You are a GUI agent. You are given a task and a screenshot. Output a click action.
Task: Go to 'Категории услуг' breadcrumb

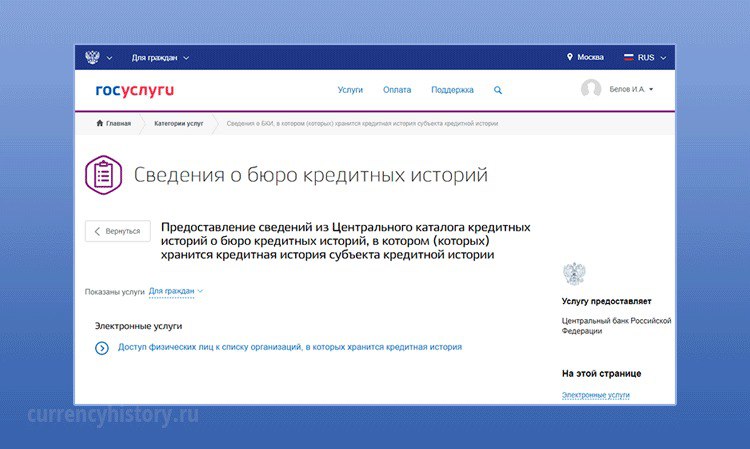click(x=178, y=123)
